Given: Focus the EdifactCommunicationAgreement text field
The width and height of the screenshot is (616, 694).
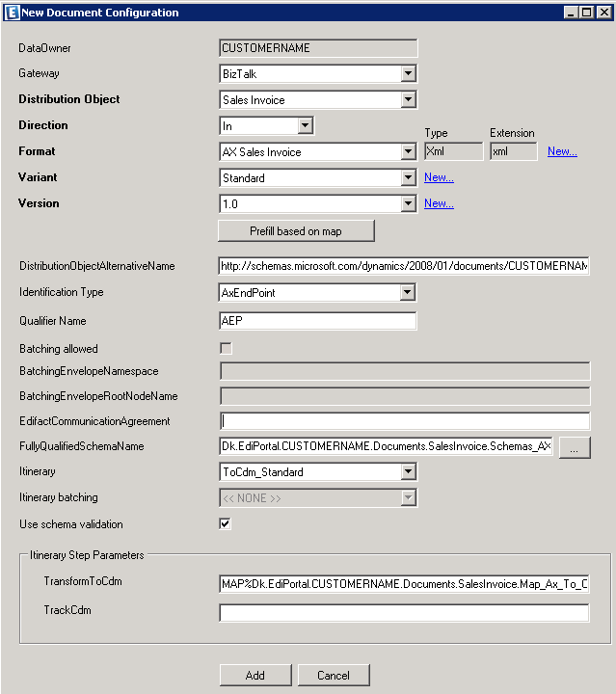Looking at the screenshot, I should point(405,421).
